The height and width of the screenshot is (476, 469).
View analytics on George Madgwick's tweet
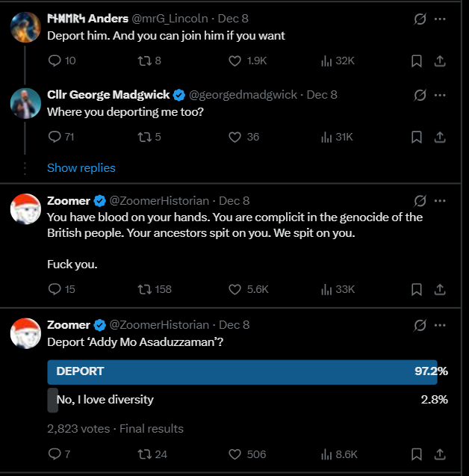[326, 137]
